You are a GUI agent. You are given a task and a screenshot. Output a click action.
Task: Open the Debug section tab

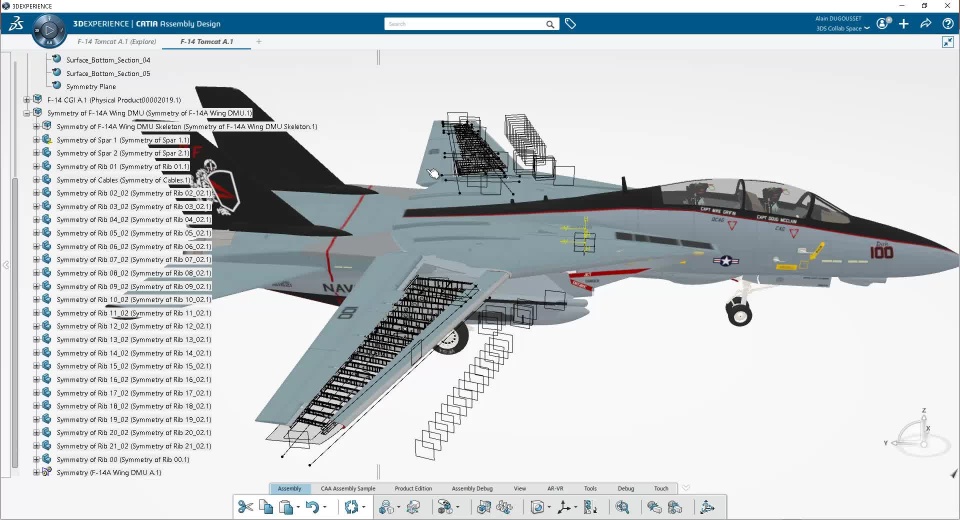tap(626, 488)
